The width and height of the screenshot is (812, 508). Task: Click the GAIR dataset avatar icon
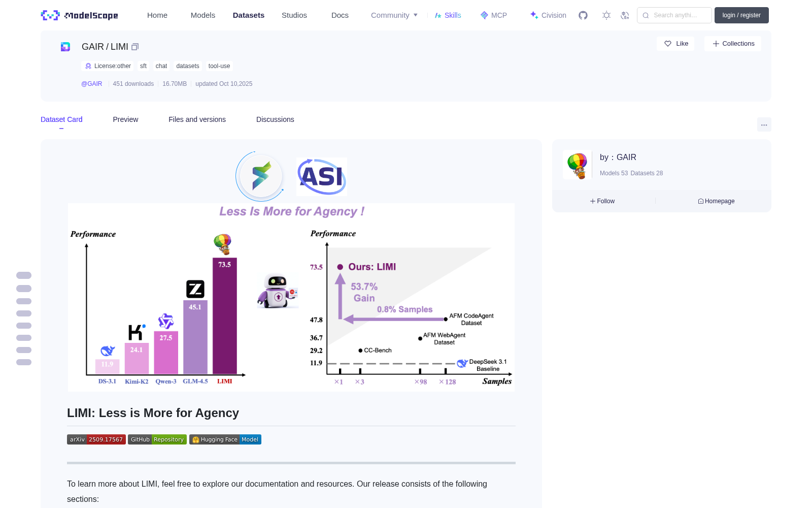coord(65,47)
